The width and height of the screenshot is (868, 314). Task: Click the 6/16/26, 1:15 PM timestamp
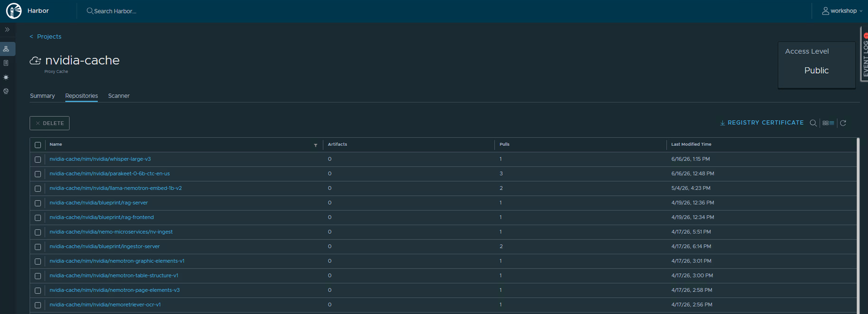(691, 159)
